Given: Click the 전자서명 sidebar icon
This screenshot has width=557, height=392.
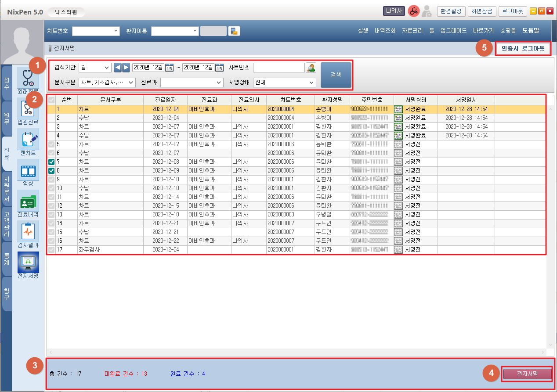Looking at the screenshot, I should 28,263.
